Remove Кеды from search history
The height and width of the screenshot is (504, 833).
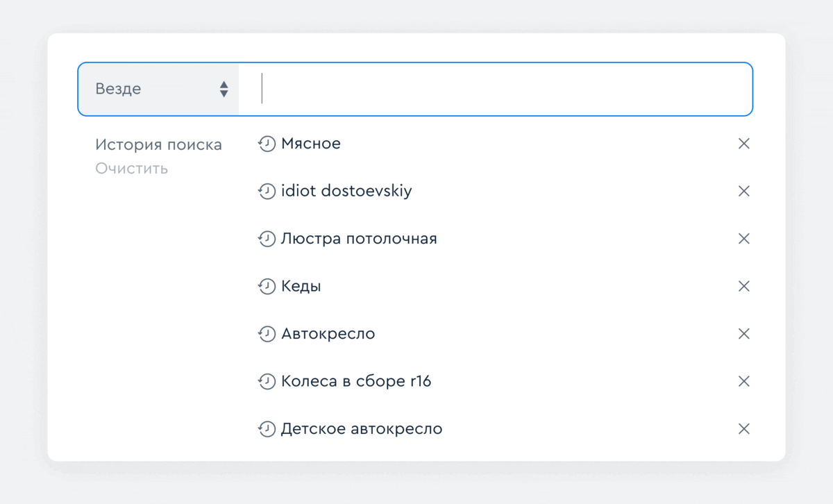743,286
